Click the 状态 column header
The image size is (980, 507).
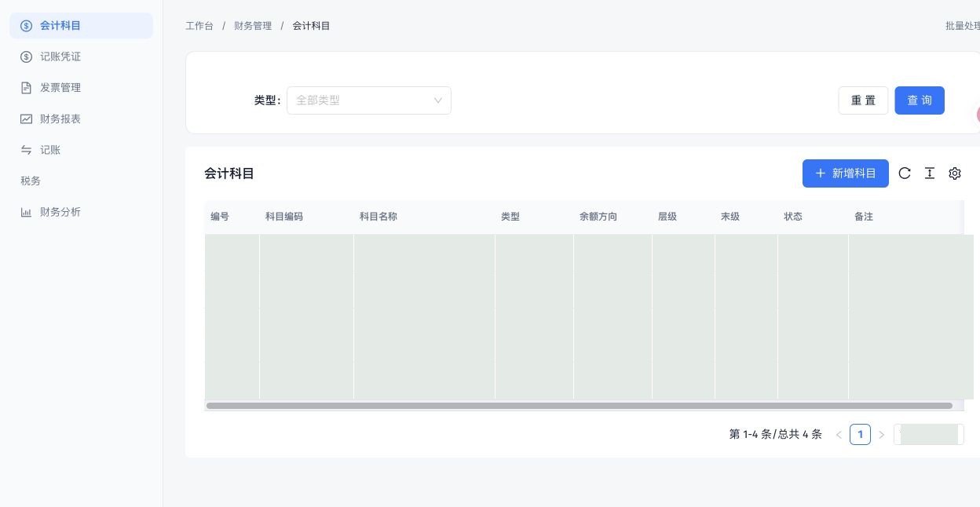pyautogui.click(x=813, y=217)
